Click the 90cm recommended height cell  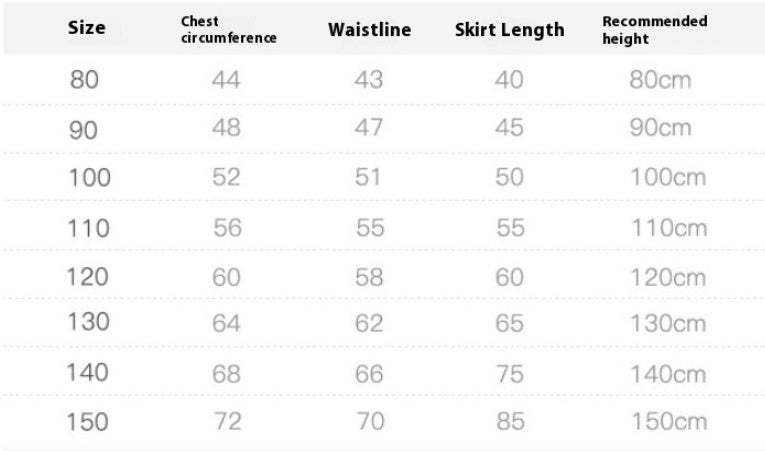click(659, 129)
